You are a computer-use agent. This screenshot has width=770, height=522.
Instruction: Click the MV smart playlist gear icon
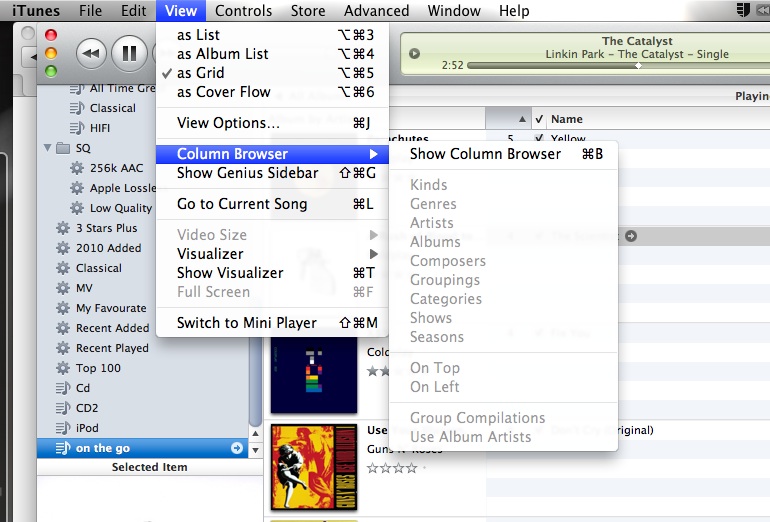pyautogui.click(x=63, y=288)
